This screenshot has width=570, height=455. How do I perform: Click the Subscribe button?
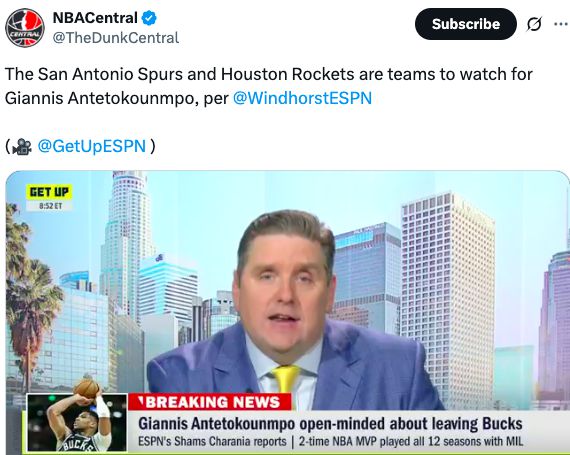click(x=466, y=24)
